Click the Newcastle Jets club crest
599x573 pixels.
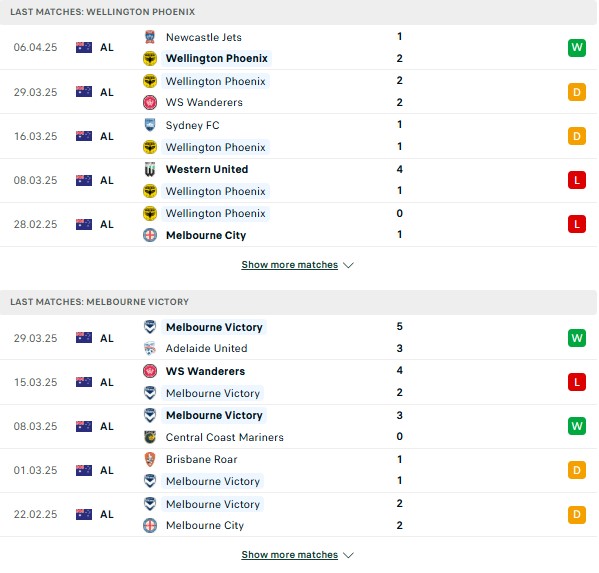tap(150, 37)
